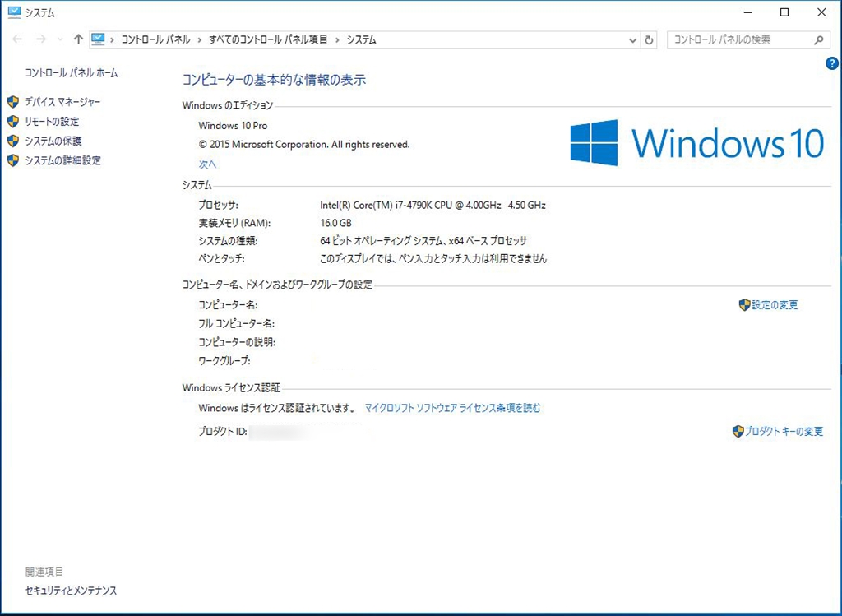
Task: Open システムの保護 link
Action: pos(53,141)
